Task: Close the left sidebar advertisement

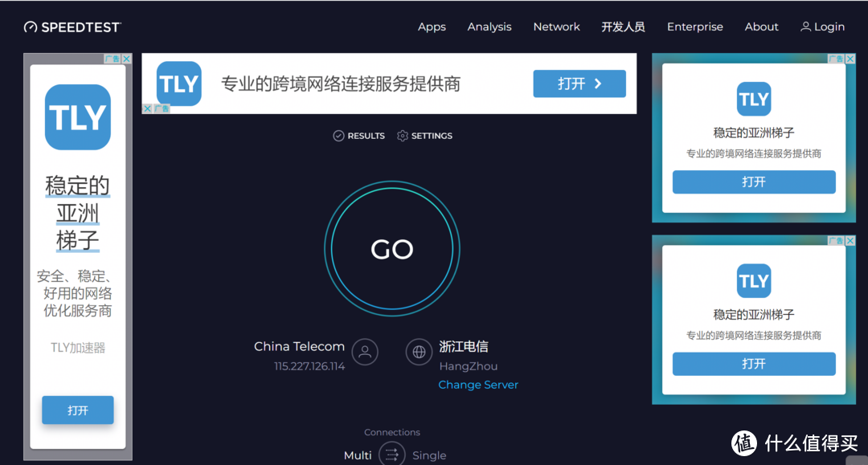Action: (127, 59)
